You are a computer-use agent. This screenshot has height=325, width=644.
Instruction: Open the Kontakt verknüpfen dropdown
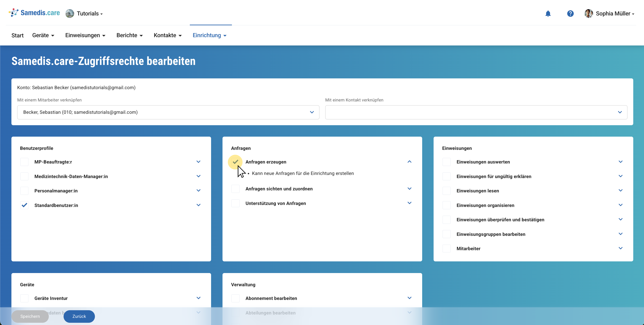point(476,112)
